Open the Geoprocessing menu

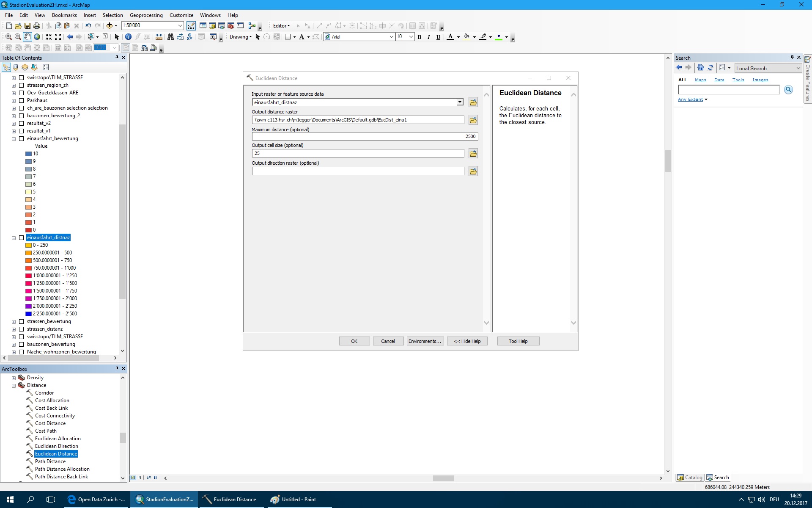tap(146, 15)
